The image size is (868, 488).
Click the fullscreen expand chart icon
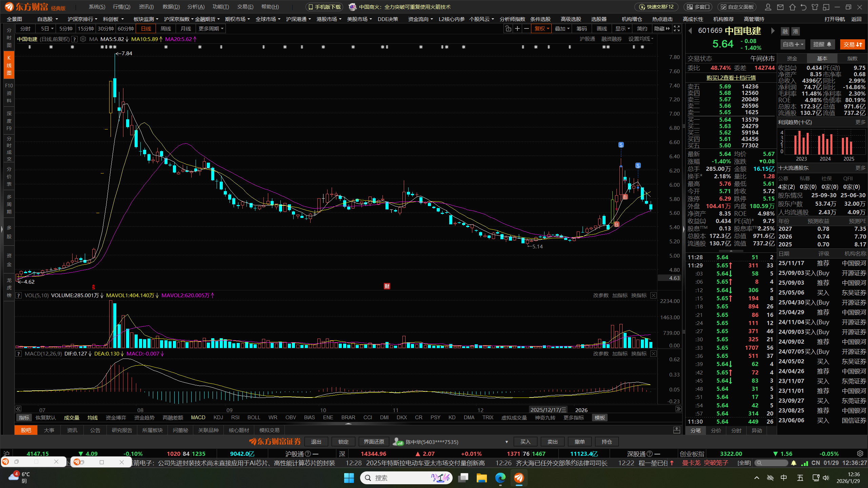(x=676, y=29)
